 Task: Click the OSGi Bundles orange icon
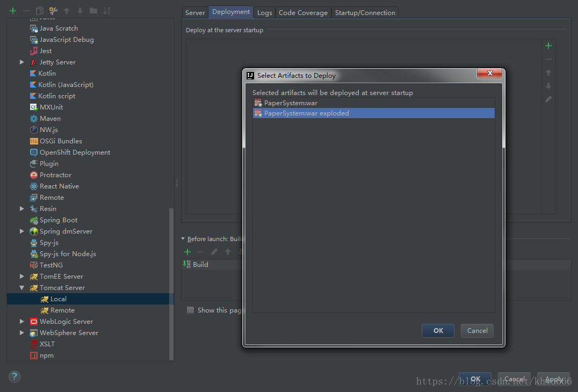[33, 141]
